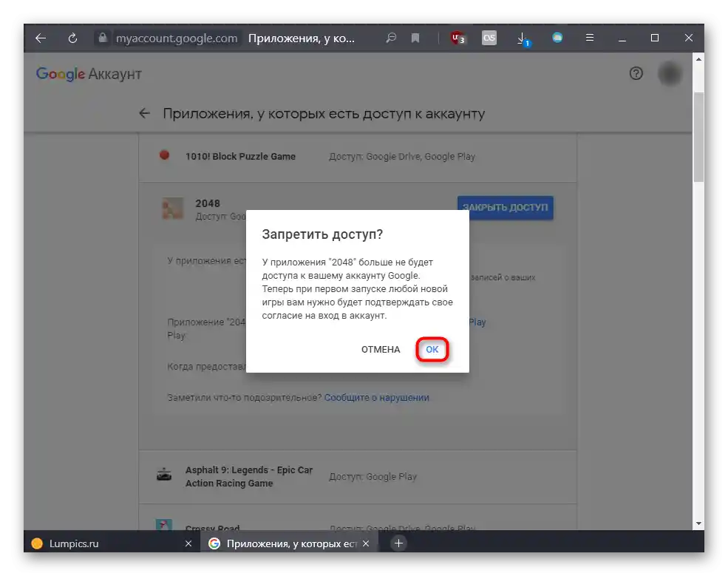Reload the page with refresh icon
The image size is (728, 576).
(x=72, y=38)
